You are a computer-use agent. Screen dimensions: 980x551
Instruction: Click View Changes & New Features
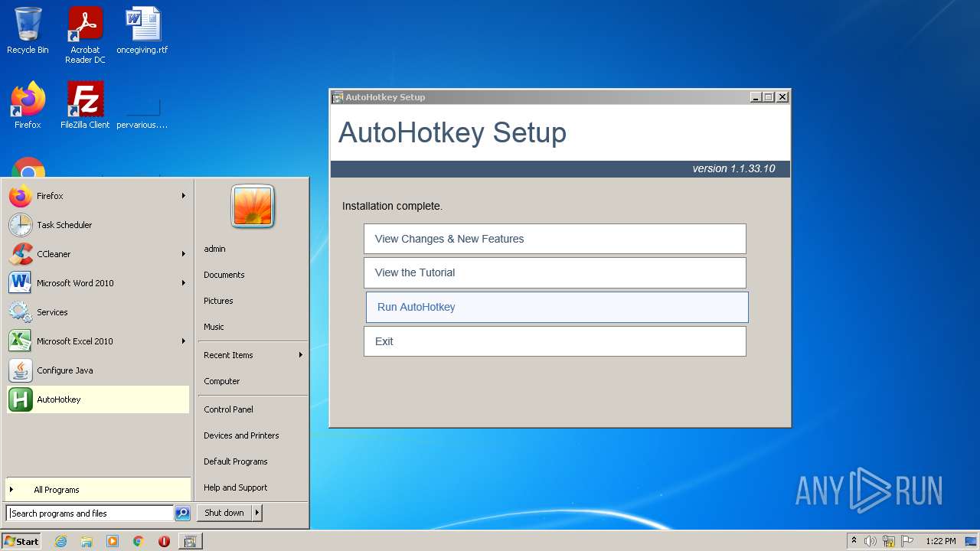(x=555, y=239)
